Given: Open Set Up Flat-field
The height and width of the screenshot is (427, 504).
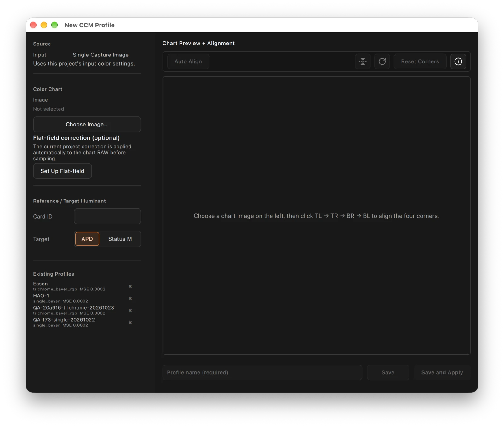Looking at the screenshot, I should pos(62,171).
